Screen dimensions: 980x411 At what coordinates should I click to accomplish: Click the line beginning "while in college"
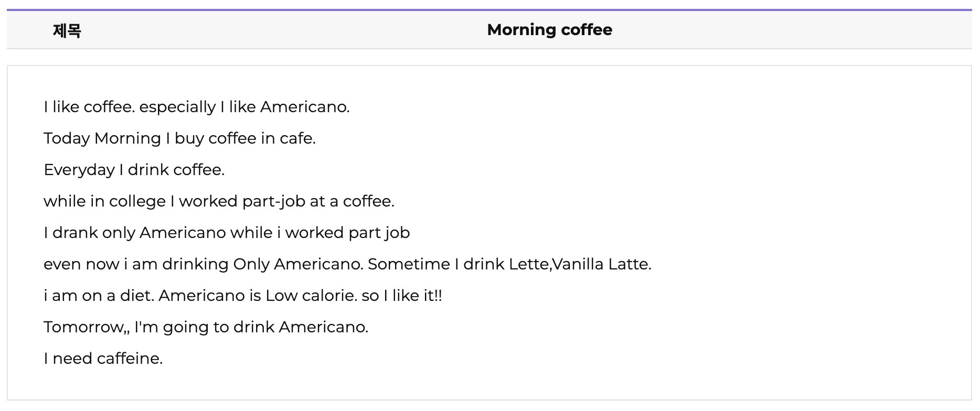219,202
